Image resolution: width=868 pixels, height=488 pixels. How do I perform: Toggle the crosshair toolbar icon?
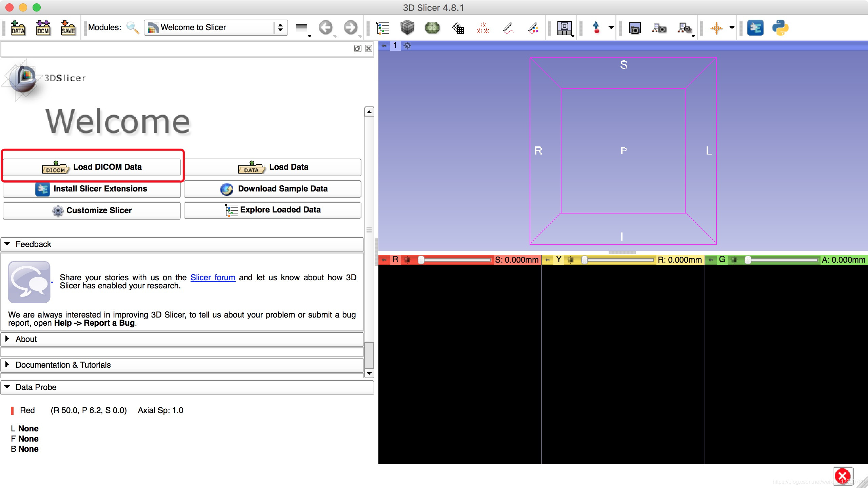[716, 27]
